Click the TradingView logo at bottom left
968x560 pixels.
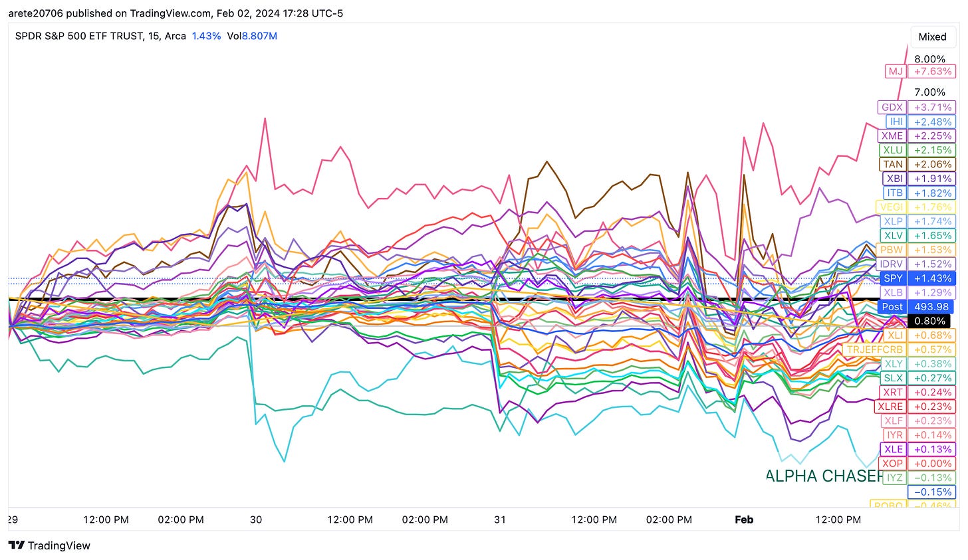pos(49,545)
